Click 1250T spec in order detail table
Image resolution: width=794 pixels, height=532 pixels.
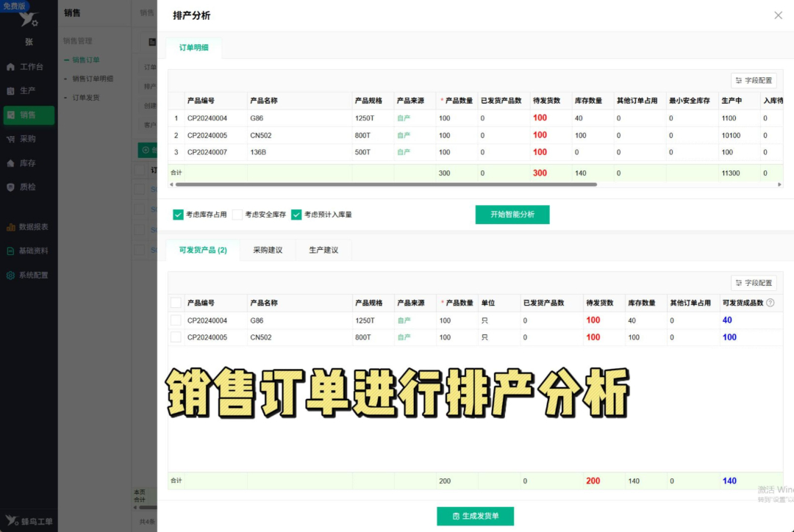click(365, 118)
